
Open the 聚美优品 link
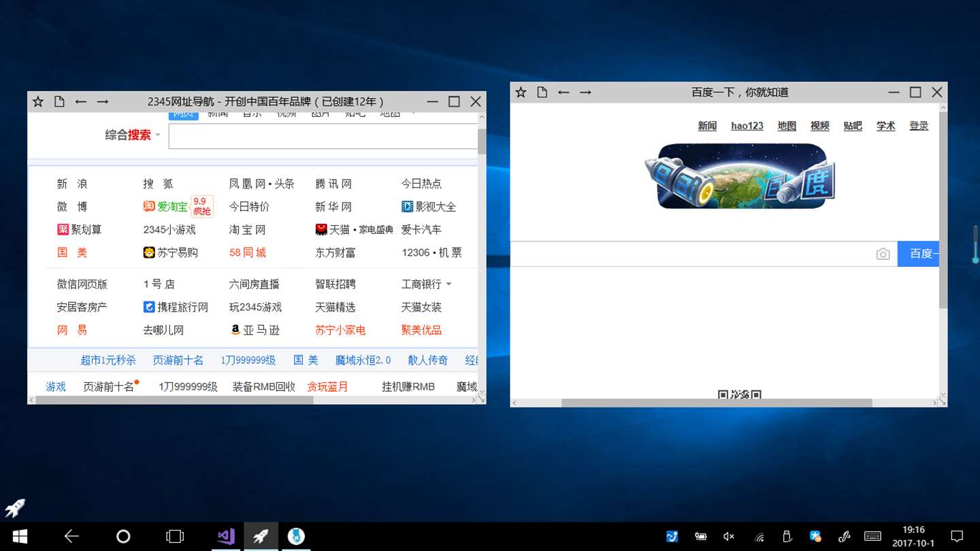tap(421, 330)
